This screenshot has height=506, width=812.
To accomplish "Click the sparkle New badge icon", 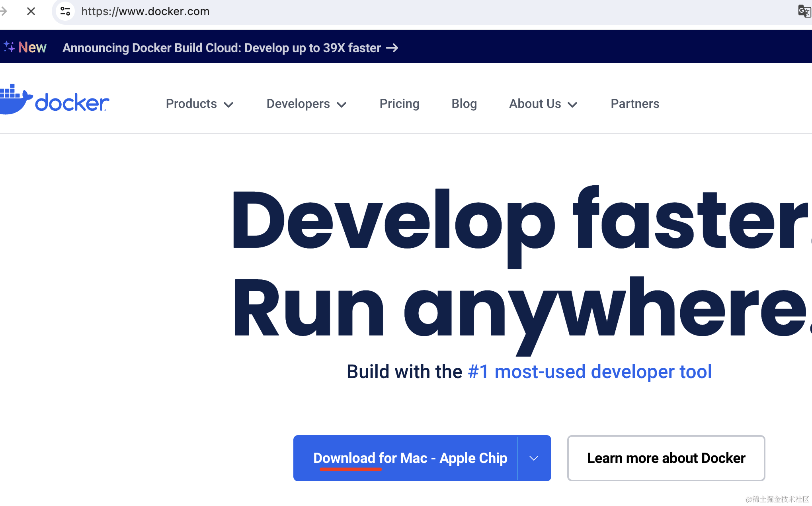I will [x=9, y=47].
